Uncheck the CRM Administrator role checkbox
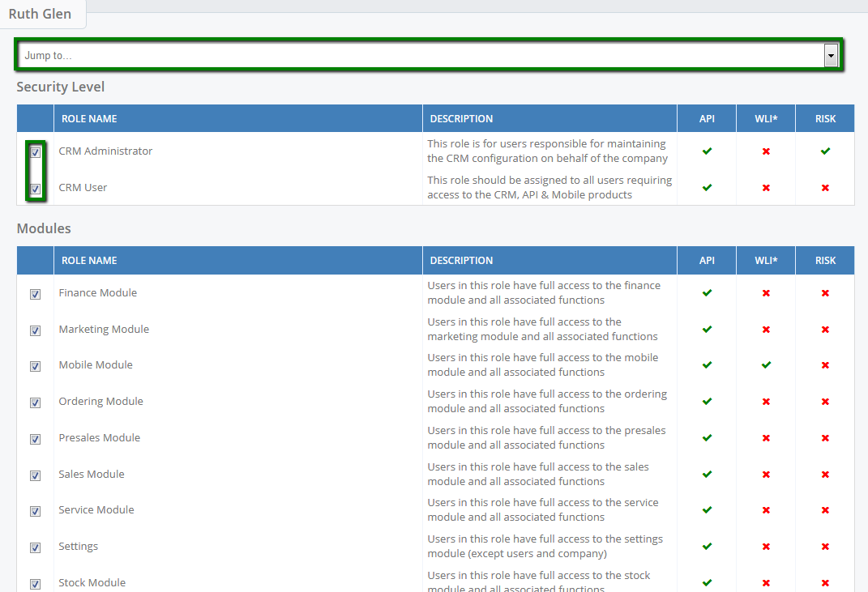This screenshot has height=592, width=868. [36, 152]
